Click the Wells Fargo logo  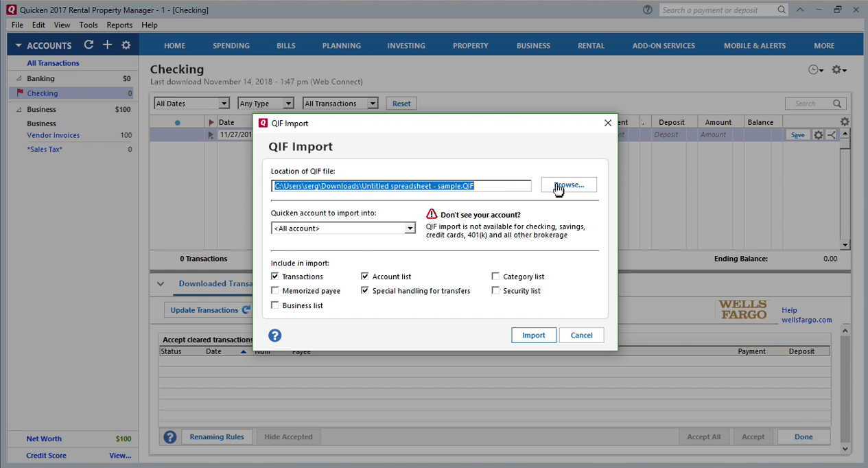point(743,309)
